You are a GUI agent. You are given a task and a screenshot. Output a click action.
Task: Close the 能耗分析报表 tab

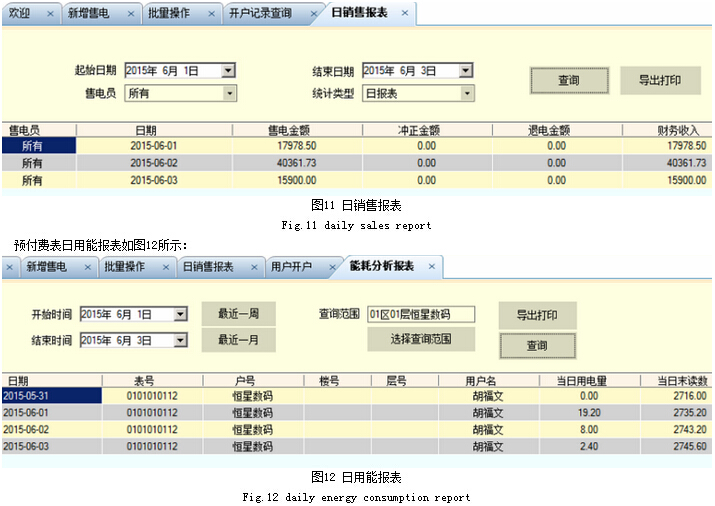tap(432, 266)
